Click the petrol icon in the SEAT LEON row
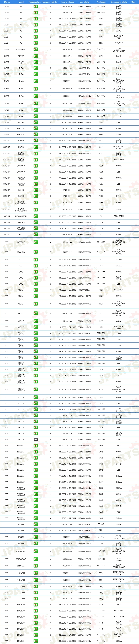 [36, 123]
